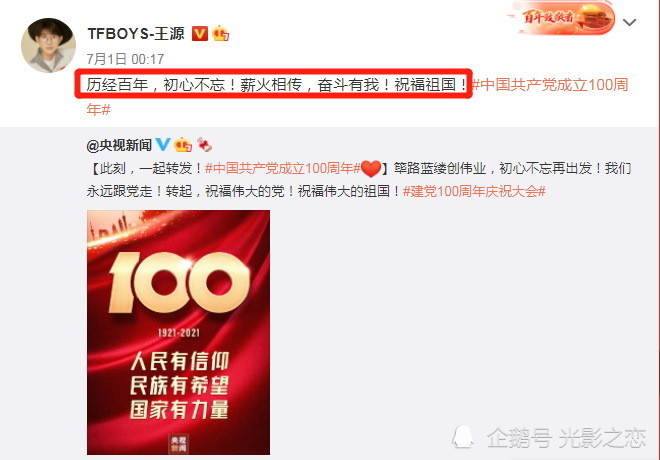Open TFBOYS-王源 profile avatar photo
Screen dimensions: 660x460
48,45
